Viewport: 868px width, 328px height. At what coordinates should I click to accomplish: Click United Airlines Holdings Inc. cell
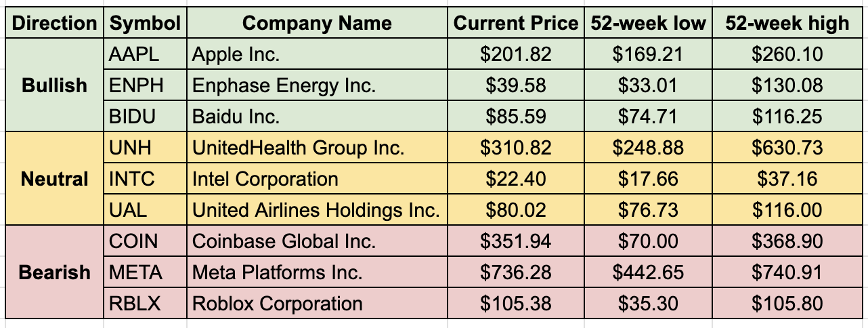click(317, 210)
